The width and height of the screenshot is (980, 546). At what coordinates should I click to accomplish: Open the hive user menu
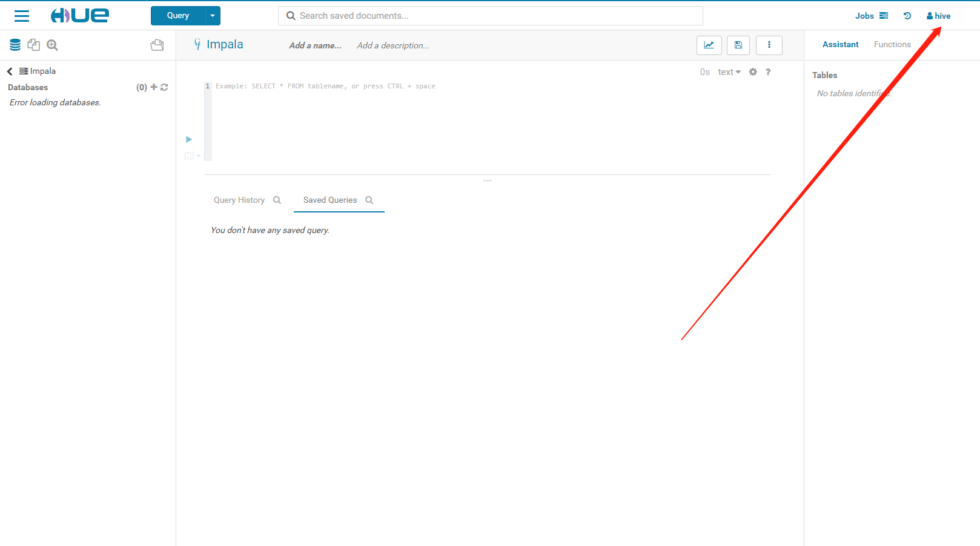point(938,16)
